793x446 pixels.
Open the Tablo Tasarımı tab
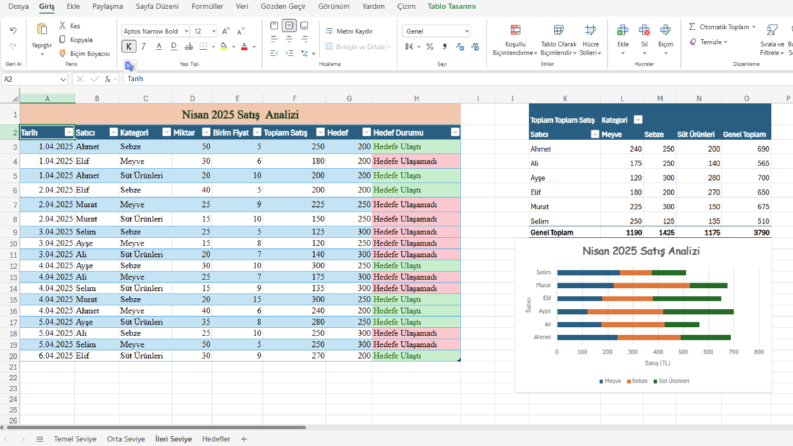451,7
